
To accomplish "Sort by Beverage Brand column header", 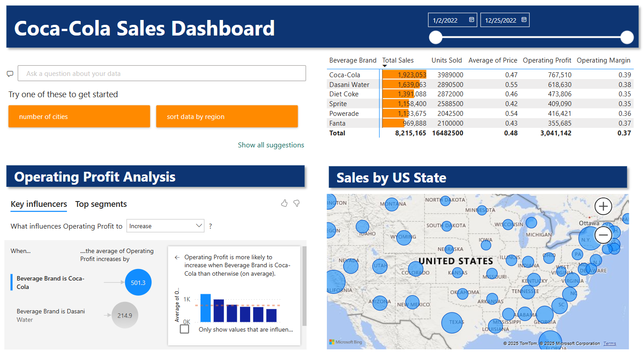I will click(x=353, y=60).
